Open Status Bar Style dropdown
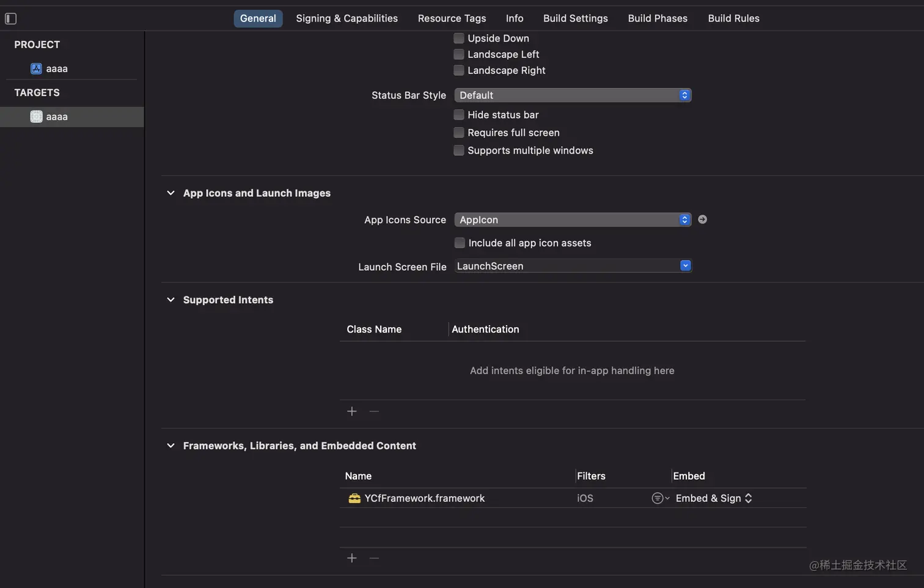The image size is (924, 588). coord(573,95)
